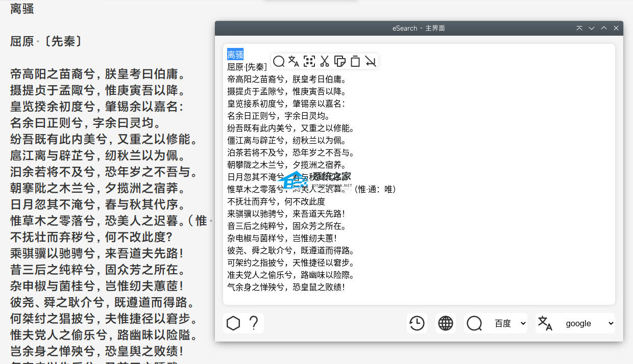Click line 扈江离与辟芷兮 in background page

[x=97, y=156]
